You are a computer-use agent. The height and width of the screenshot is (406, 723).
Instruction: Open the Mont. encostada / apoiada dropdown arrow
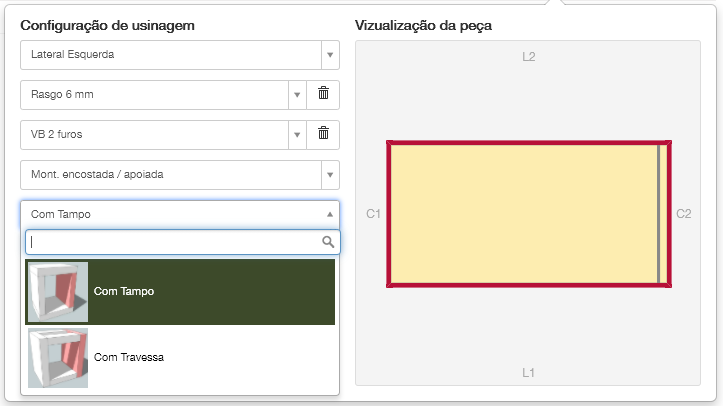[329, 174]
